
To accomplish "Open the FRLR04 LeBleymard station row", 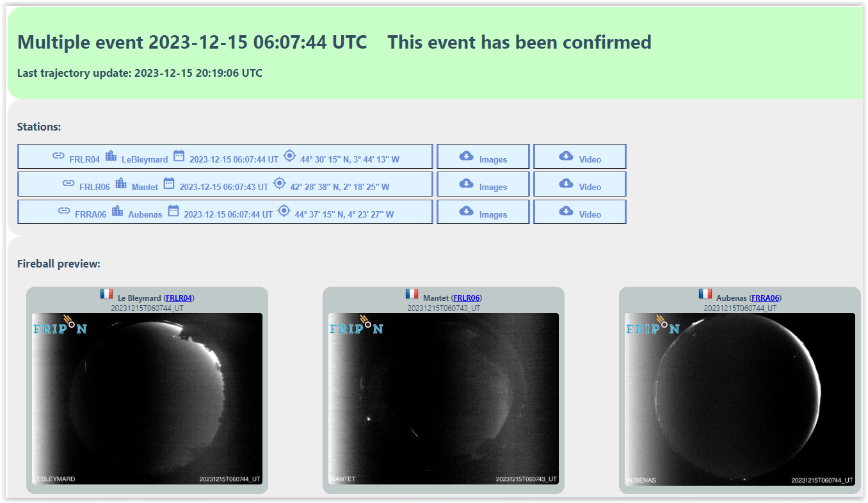I will tap(225, 157).
